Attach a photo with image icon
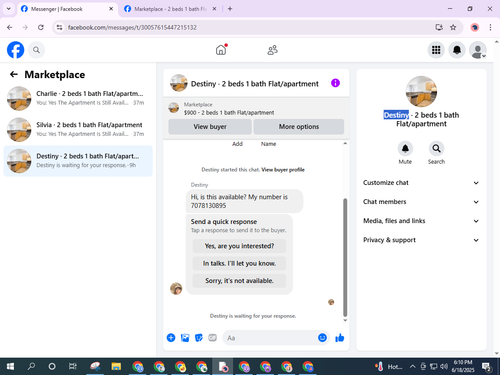 click(x=185, y=338)
